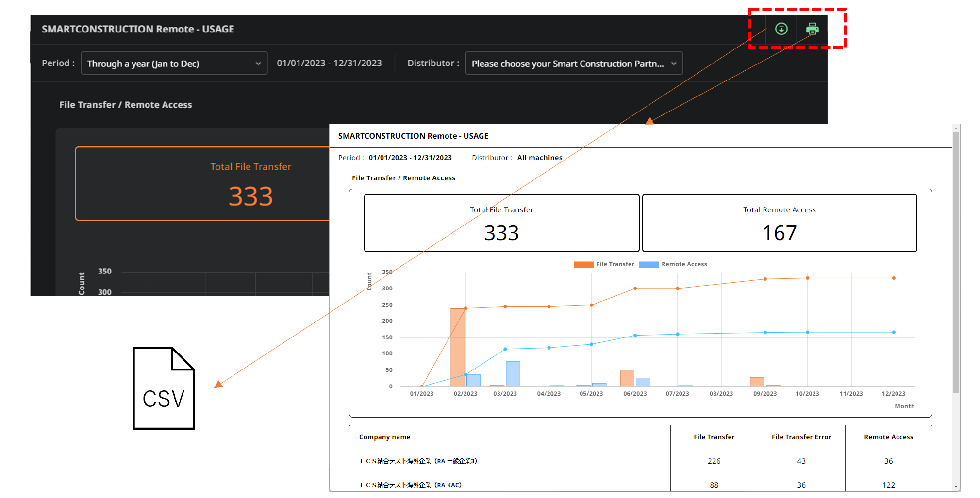Click the 'All machines' distributor text in preview
This screenshot has height=498, width=980.
540,158
